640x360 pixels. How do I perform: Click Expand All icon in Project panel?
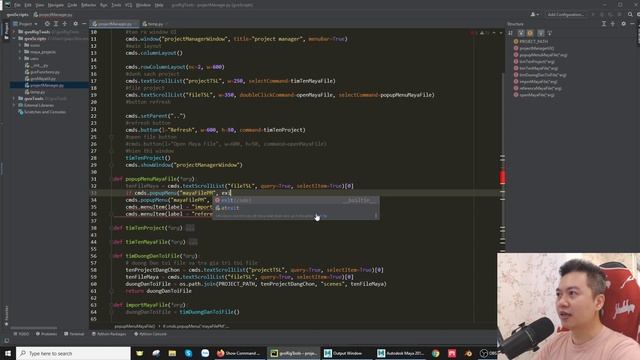tap(56, 24)
